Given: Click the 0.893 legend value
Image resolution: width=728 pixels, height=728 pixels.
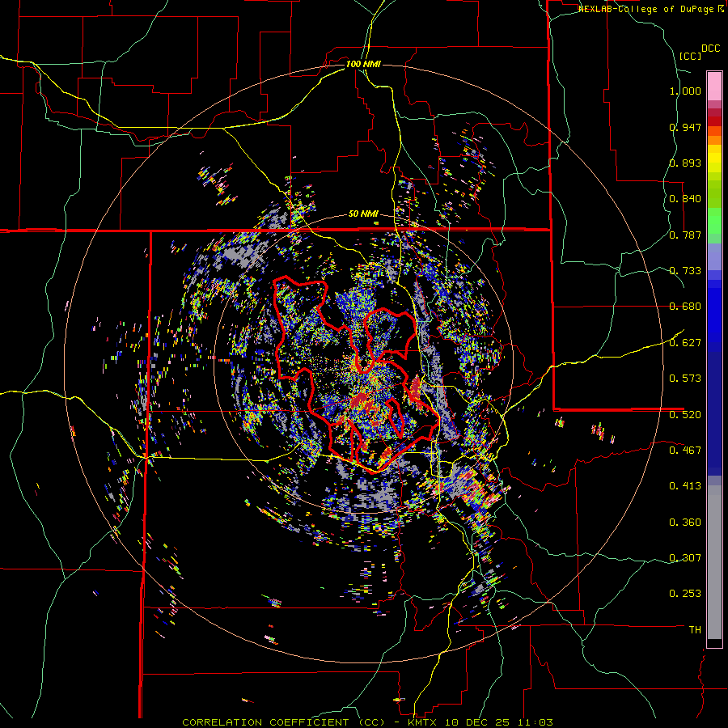Looking at the screenshot, I should pyautogui.click(x=685, y=163).
